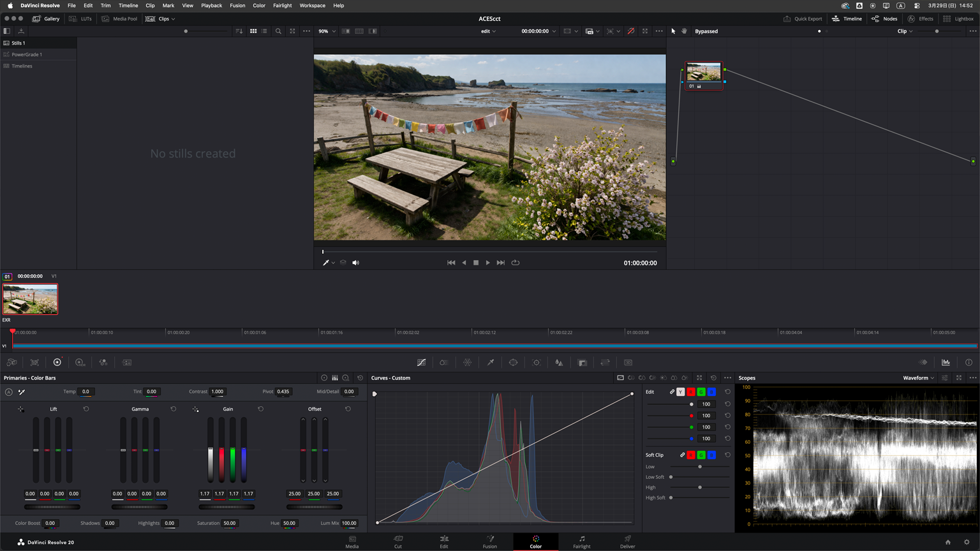Switch to the Deliver page tab
Screen dimensions: 980x551
[627, 541]
